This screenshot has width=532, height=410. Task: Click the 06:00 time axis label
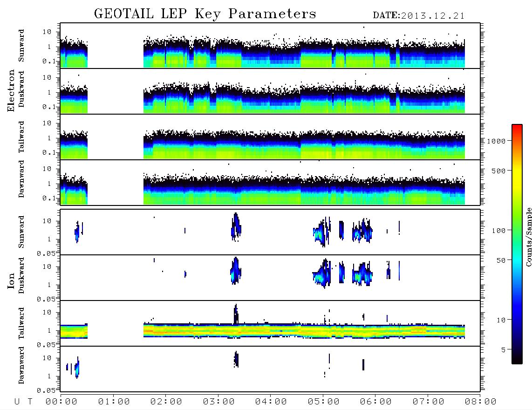click(376, 402)
